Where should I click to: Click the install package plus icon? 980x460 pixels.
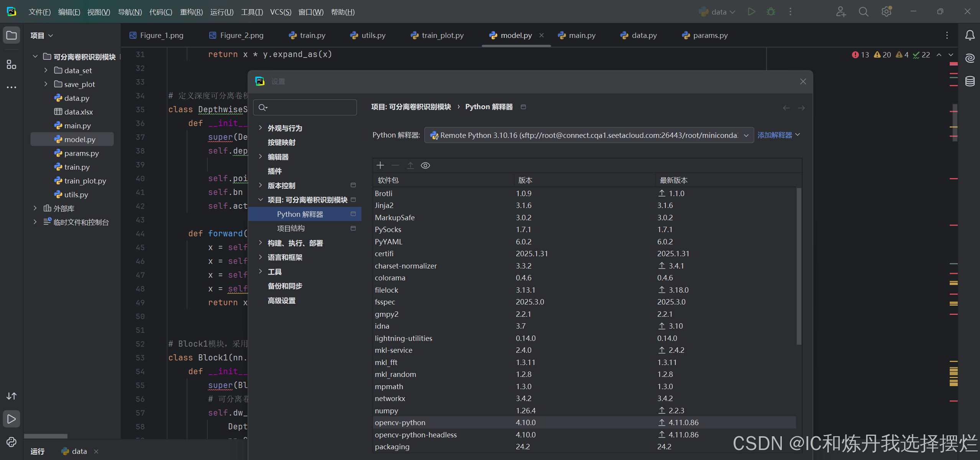coord(380,165)
